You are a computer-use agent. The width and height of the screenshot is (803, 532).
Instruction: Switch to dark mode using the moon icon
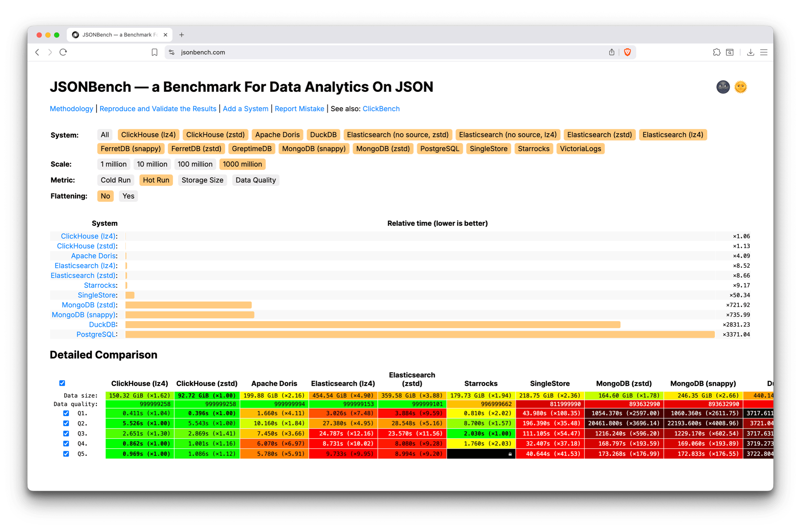723,87
